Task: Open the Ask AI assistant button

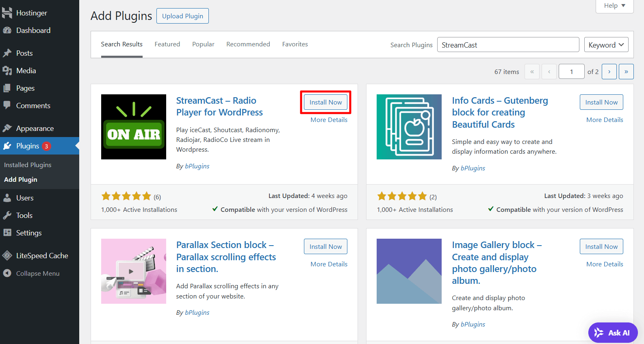Action: coord(613,333)
